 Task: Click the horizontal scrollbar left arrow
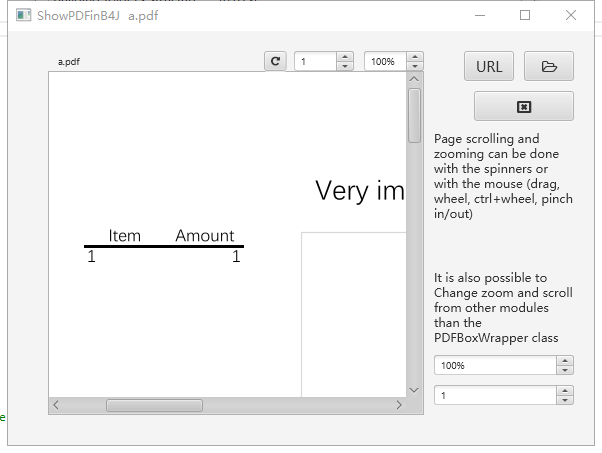56,405
